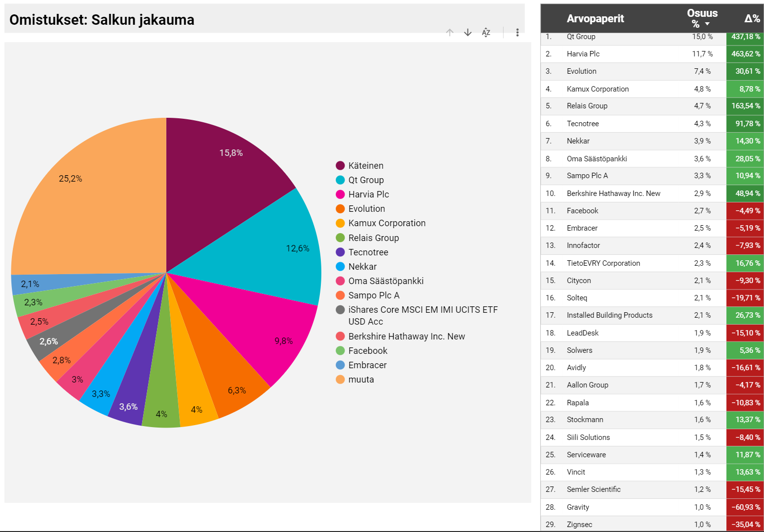764x532 pixels.
Task: Click Vincit in the table
Action: (x=576, y=472)
